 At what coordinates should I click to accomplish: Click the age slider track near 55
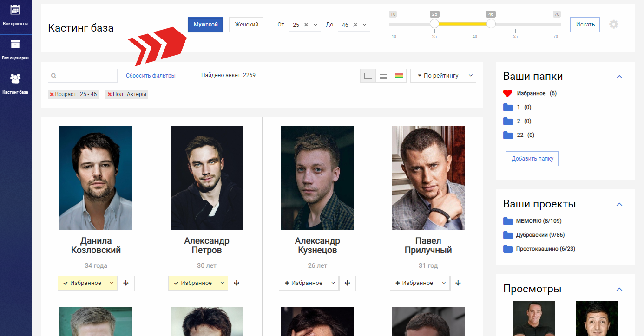tap(515, 24)
